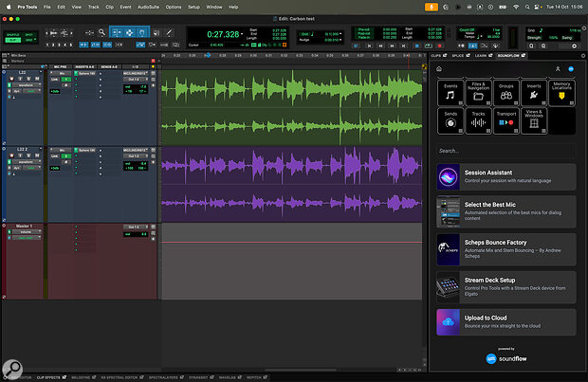Click the Rewind transport button

click(380, 45)
